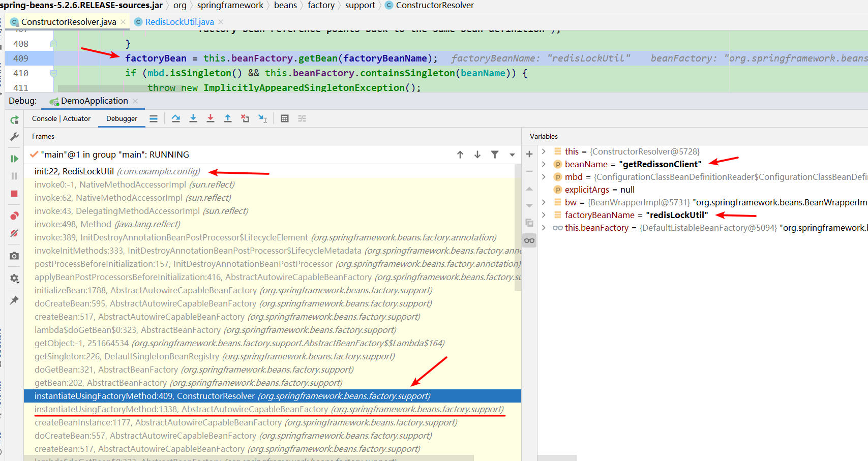Select the factory breadcrumb in navigation bar

321,5
